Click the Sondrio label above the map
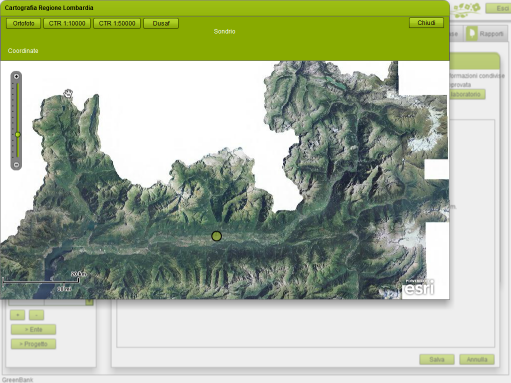The image size is (511, 383). tap(224, 31)
